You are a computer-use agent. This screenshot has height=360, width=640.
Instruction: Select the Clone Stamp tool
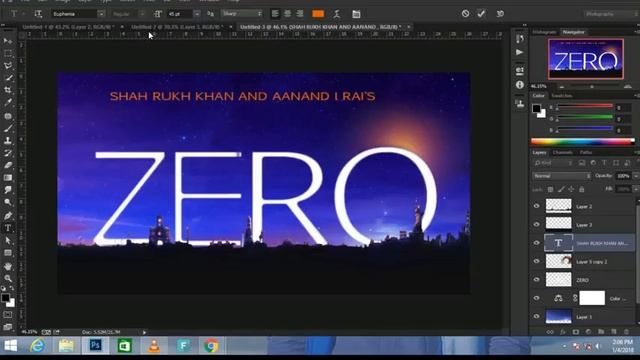pyautogui.click(x=8, y=141)
